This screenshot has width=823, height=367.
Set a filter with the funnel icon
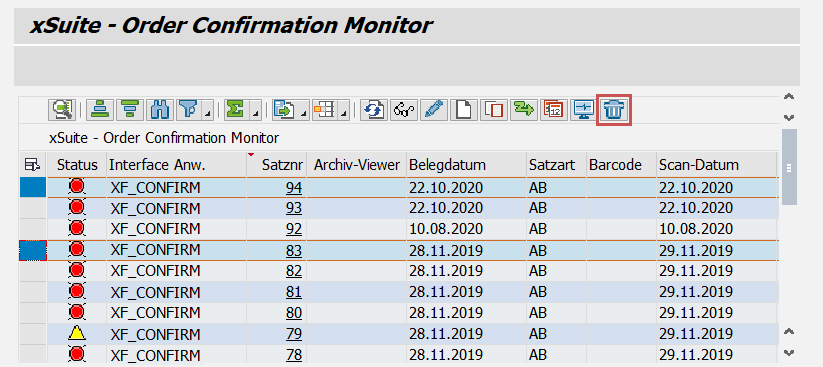[x=188, y=110]
